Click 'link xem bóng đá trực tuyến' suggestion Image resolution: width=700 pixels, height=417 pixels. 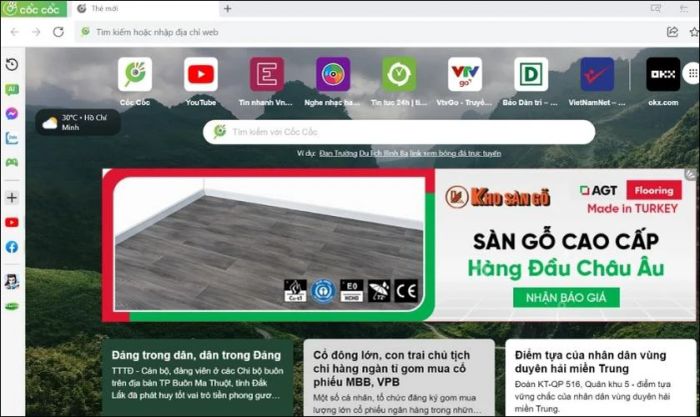[x=455, y=154]
